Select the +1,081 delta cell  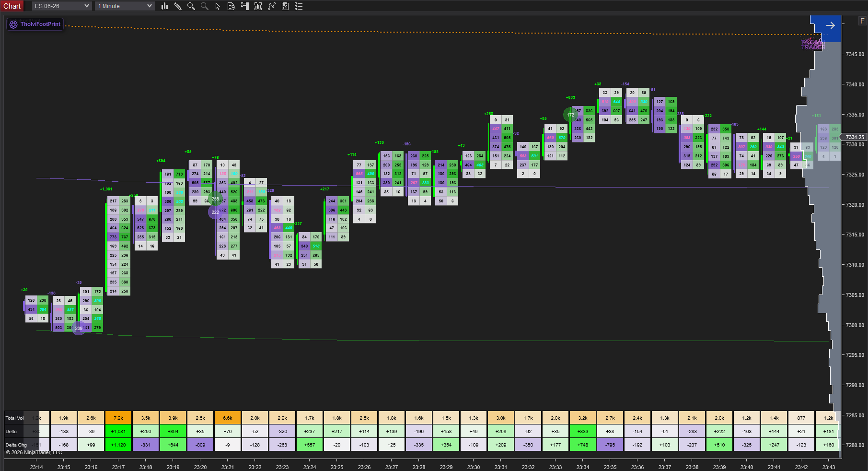coord(118,431)
